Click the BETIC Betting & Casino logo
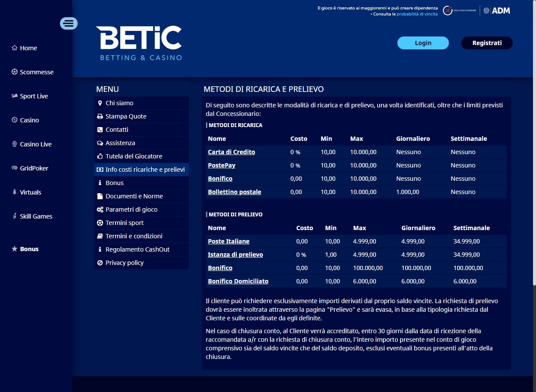This screenshot has width=536, height=392. coord(139,43)
